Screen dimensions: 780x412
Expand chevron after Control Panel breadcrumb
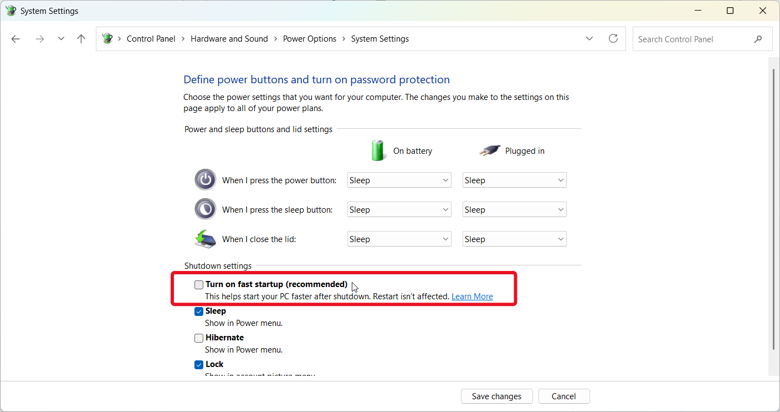[x=183, y=39]
